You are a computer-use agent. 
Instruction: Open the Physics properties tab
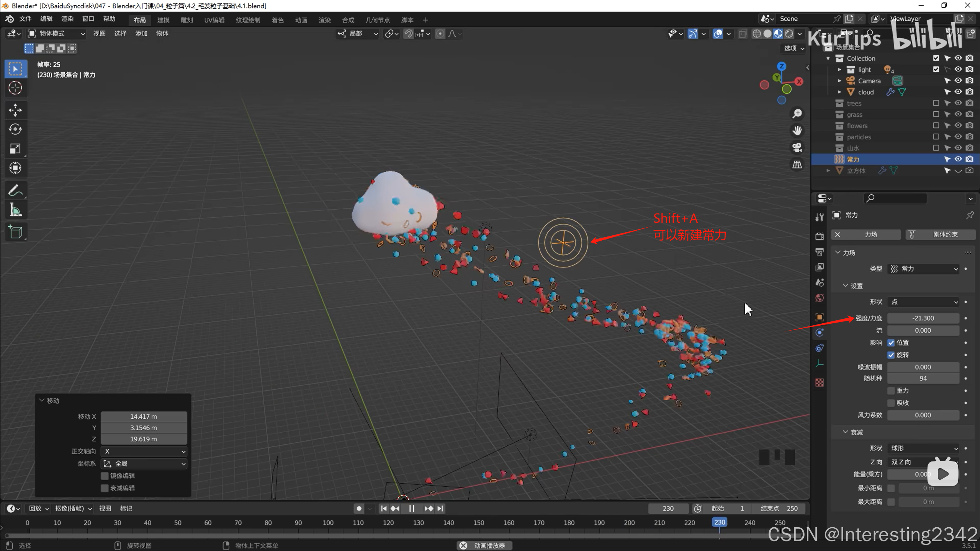819,333
